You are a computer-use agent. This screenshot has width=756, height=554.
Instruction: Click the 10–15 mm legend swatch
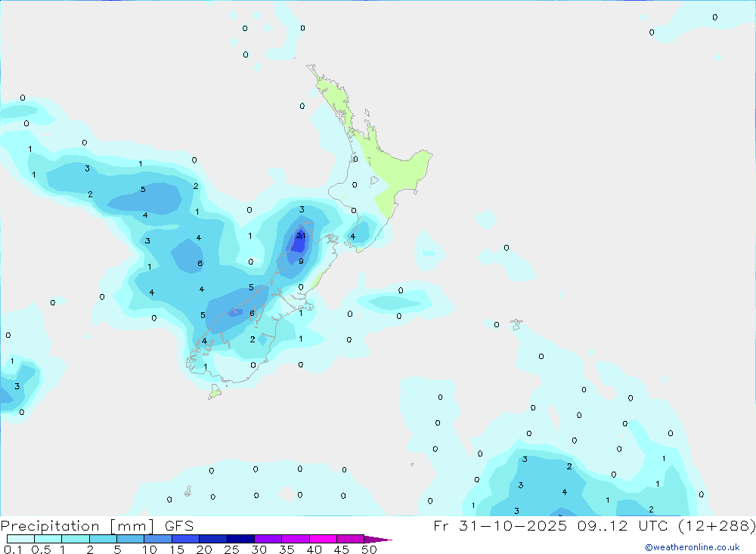click(158, 539)
